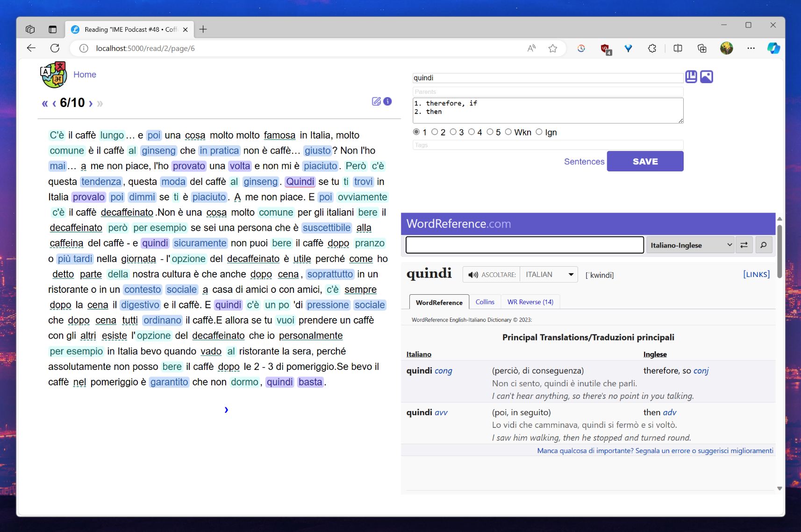801x532 pixels.
Task: Toggle the split screen icon
Action: 678,48
